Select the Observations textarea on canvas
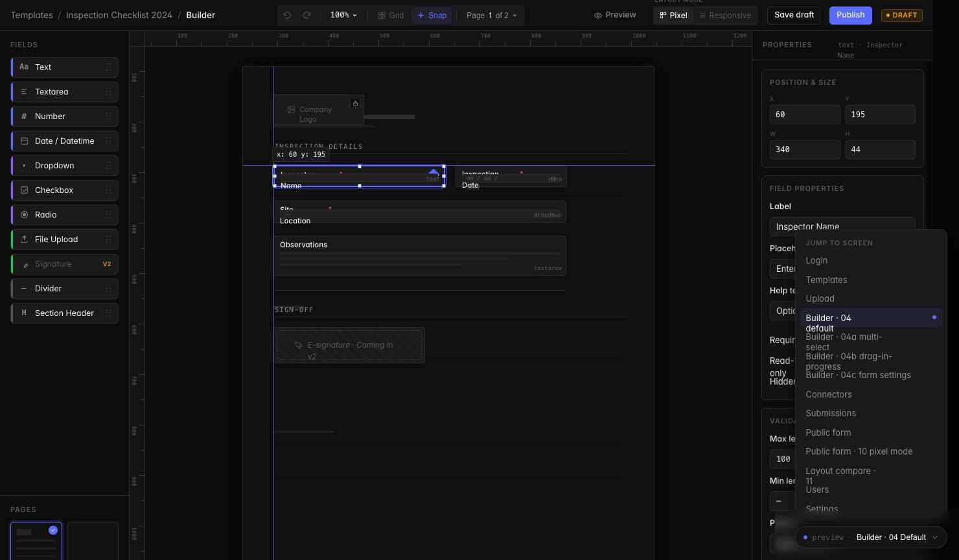 click(420, 256)
